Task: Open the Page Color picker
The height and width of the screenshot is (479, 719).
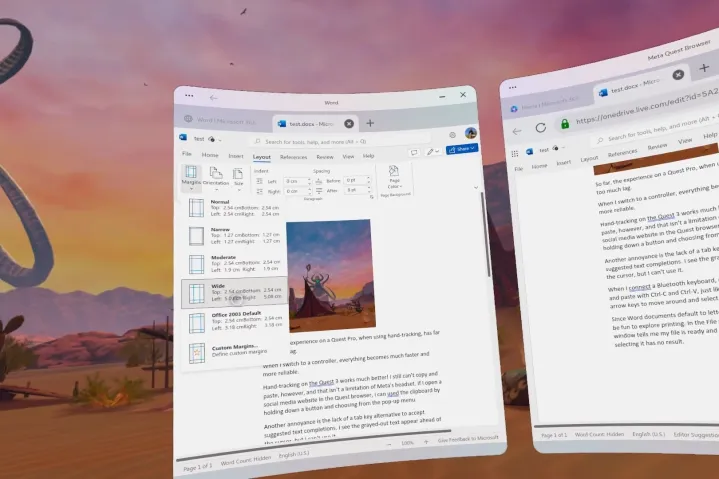Action: (394, 178)
